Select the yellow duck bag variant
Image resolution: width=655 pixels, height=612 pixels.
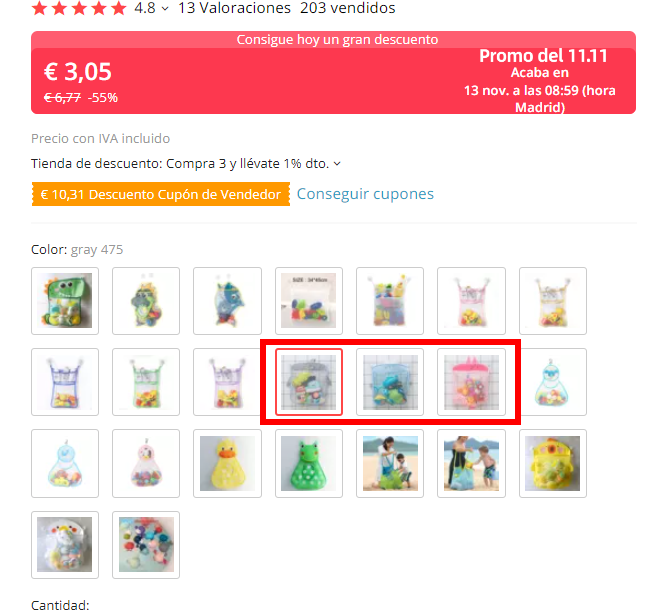pyautogui.click(x=227, y=463)
